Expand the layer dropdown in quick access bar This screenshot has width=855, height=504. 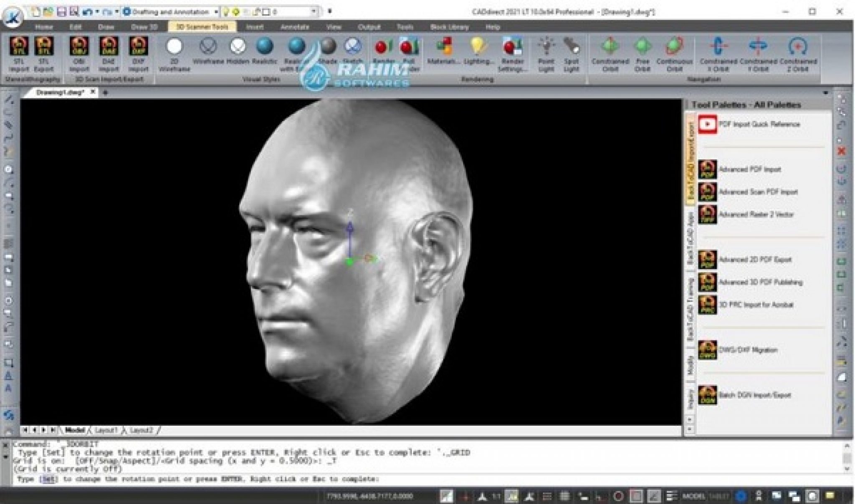pyautogui.click(x=314, y=12)
